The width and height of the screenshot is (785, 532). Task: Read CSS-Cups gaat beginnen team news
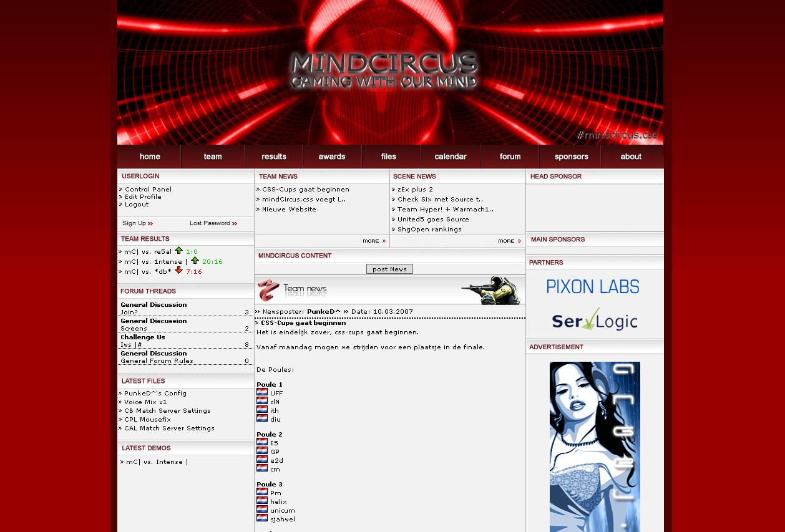pos(306,190)
